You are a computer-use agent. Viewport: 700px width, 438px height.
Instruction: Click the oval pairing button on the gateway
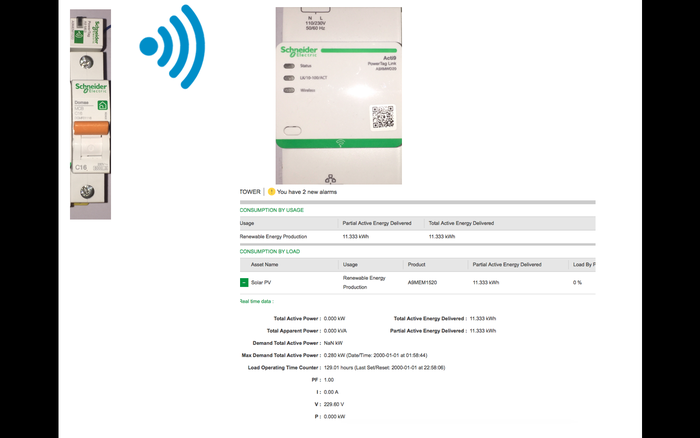click(x=292, y=130)
